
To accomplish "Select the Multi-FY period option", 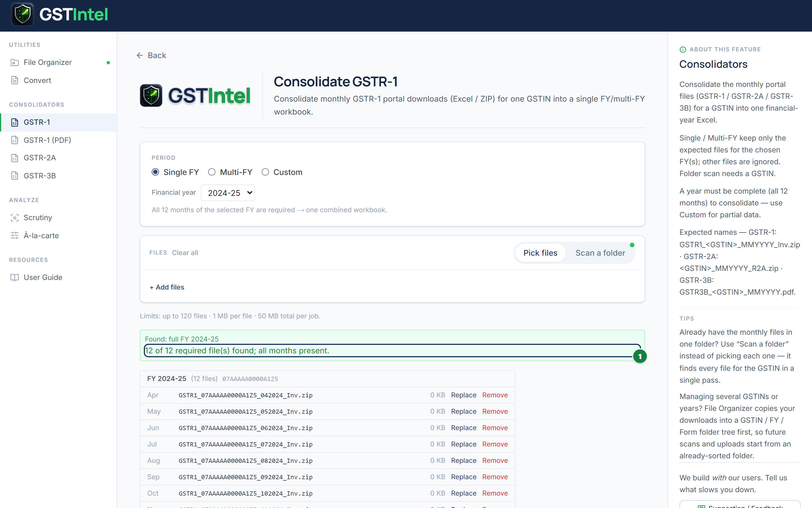I will tap(212, 172).
